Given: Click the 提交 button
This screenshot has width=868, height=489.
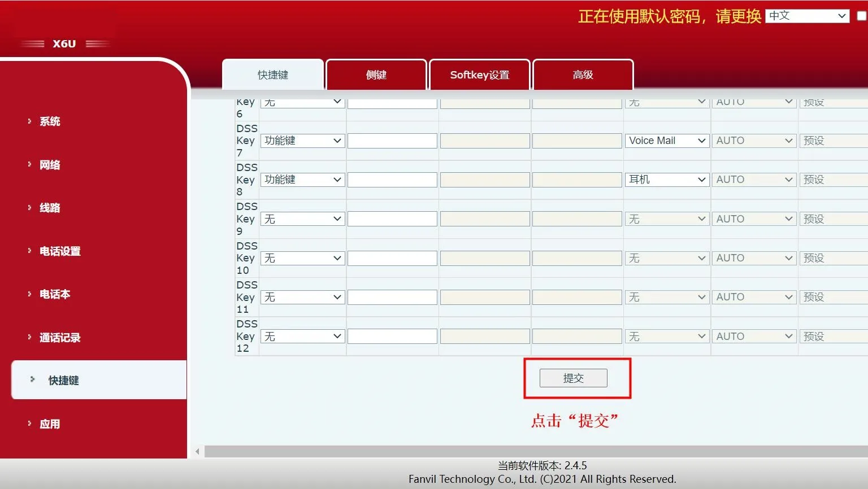Looking at the screenshot, I should (x=574, y=378).
